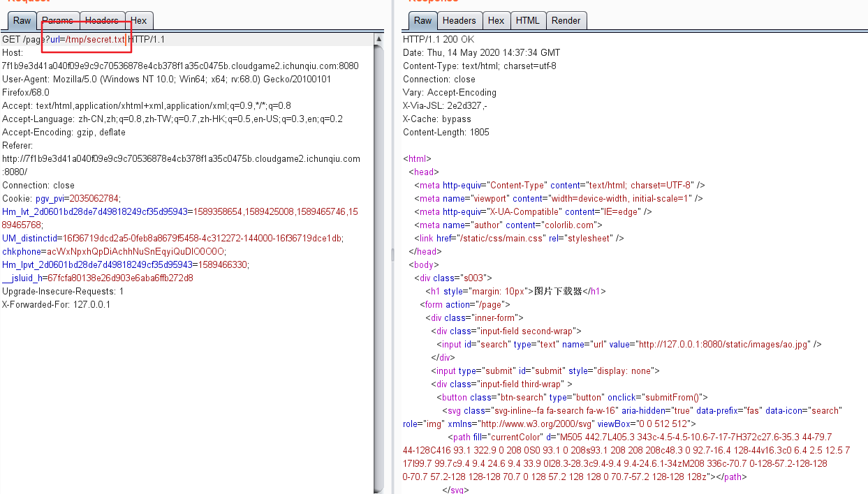The width and height of the screenshot is (868, 494).
Task: Select the response HTML tab
Action: tap(527, 21)
